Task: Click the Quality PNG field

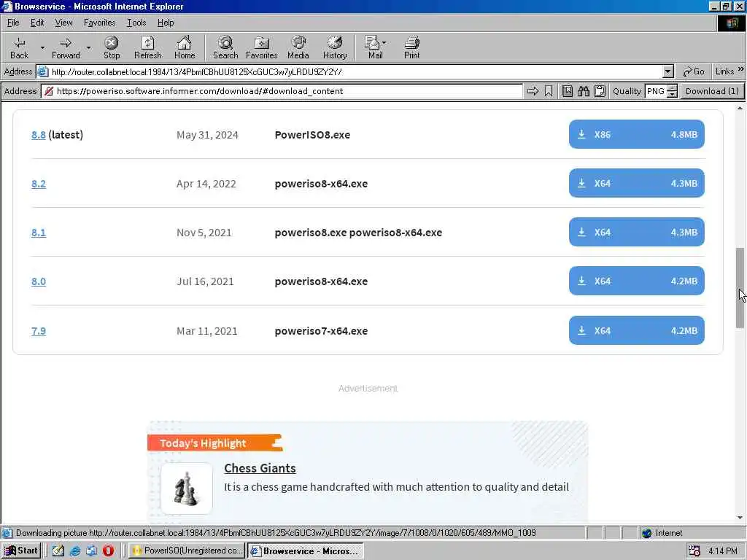Action: (x=656, y=91)
